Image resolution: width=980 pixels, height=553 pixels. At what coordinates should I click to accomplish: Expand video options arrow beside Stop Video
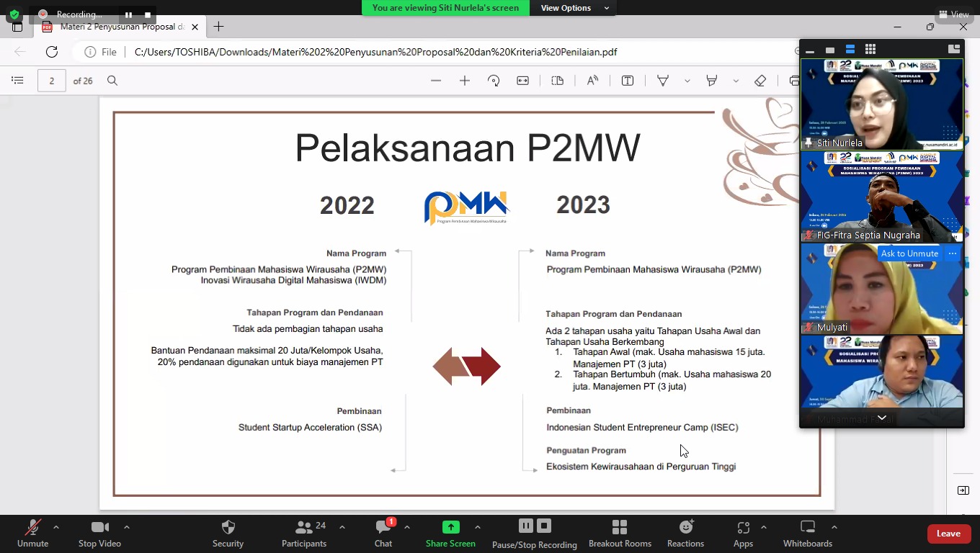coord(127,527)
